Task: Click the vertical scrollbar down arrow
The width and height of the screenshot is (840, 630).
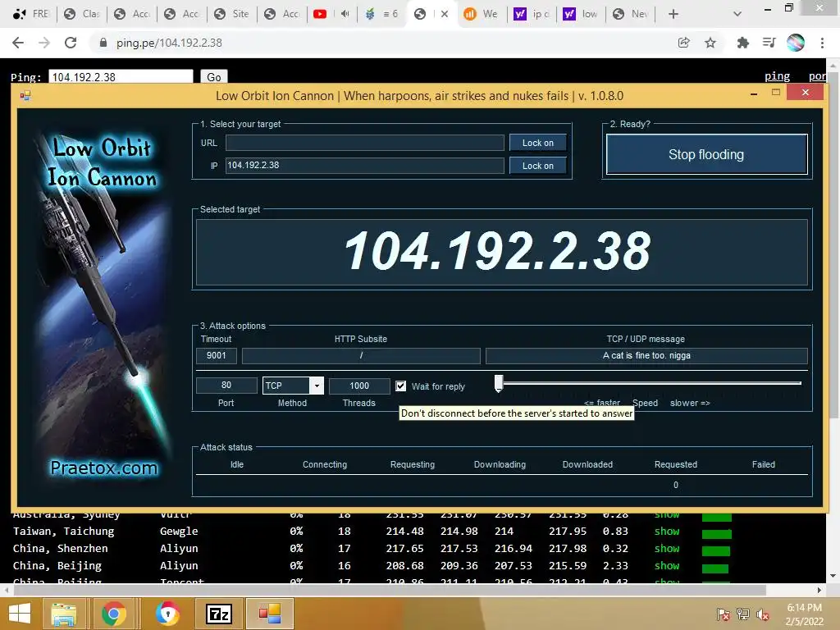Action: coord(833,577)
